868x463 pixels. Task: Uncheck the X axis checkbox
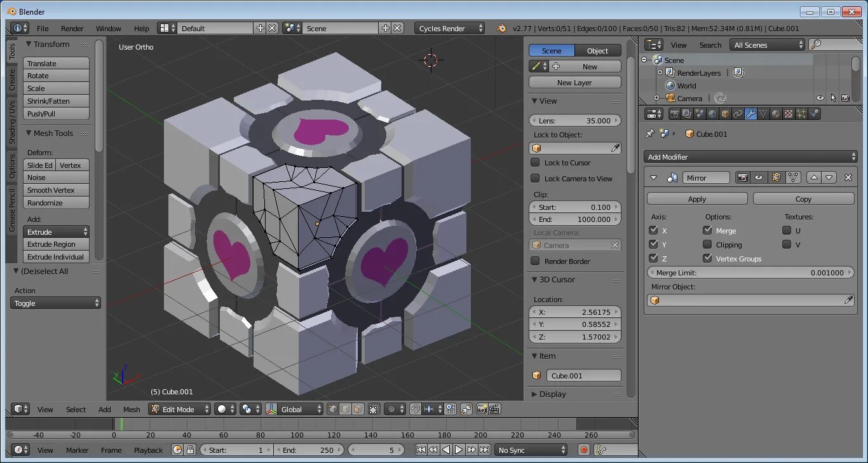(x=654, y=230)
